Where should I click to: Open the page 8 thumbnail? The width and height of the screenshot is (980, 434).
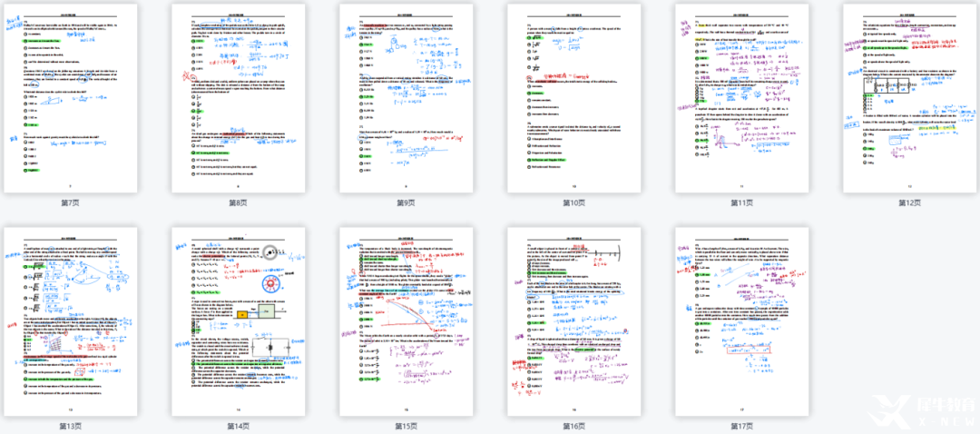[x=238, y=98]
